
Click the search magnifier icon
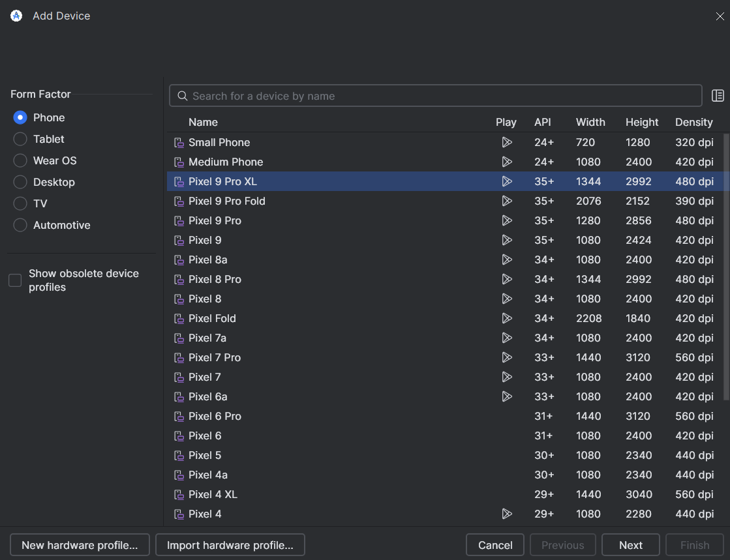[x=183, y=96]
